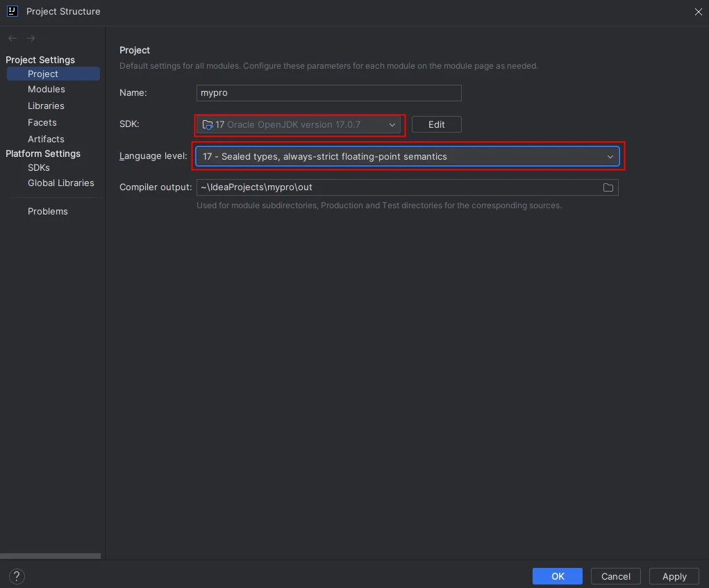709x588 pixels.
Task: Open the SDK dropdown
Action: coord(392,125)
